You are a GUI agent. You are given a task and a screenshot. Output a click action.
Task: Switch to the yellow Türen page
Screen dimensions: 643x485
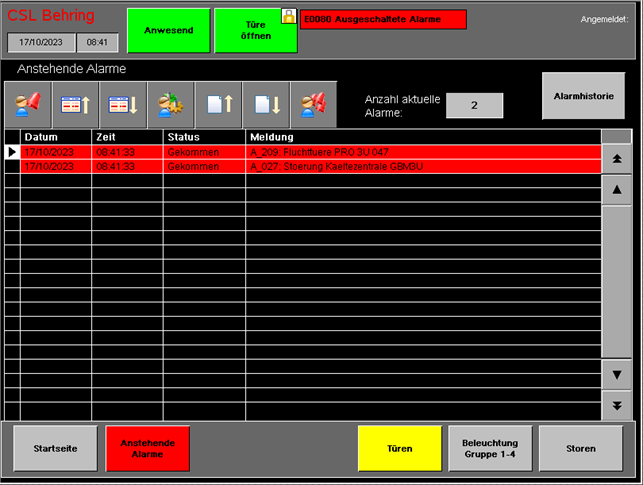coord(399,448)
